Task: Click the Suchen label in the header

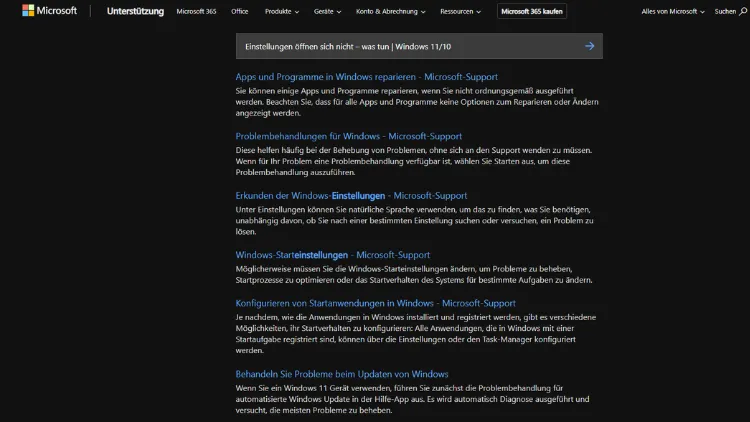Action: click(725, 11)
